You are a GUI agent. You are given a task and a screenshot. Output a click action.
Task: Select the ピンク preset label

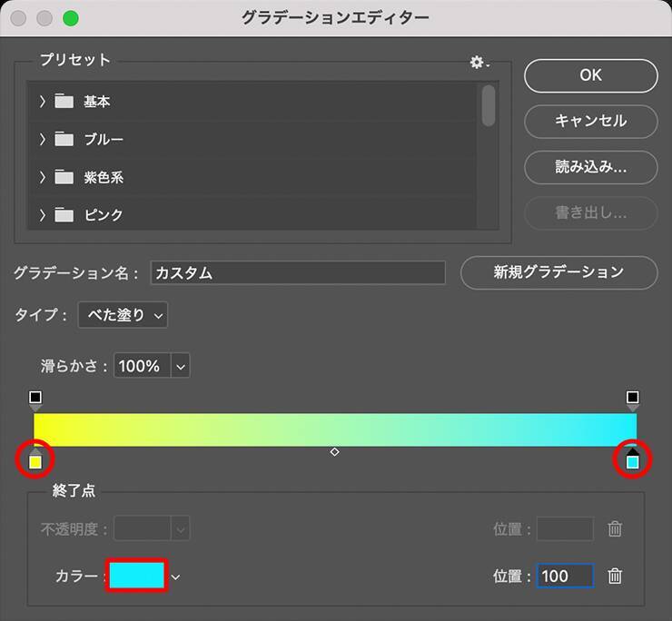pyautogui.click(x=104, y=215)
